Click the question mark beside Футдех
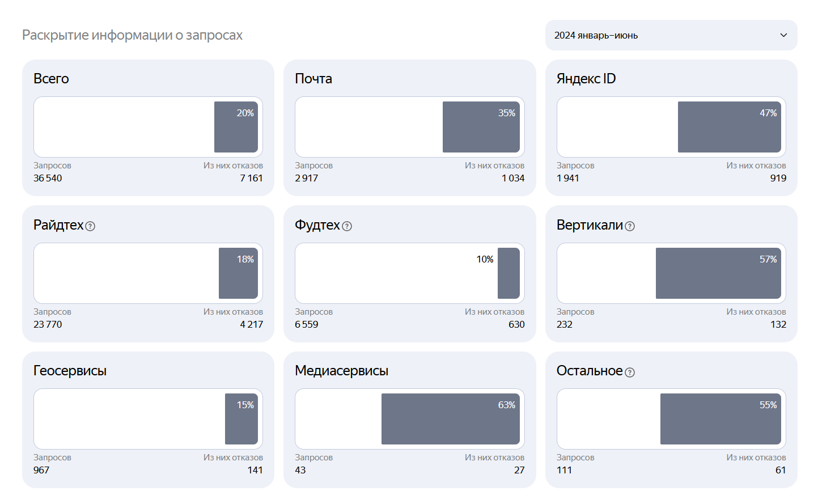This screenshot has height=504, width=818. tap(347, 226)
